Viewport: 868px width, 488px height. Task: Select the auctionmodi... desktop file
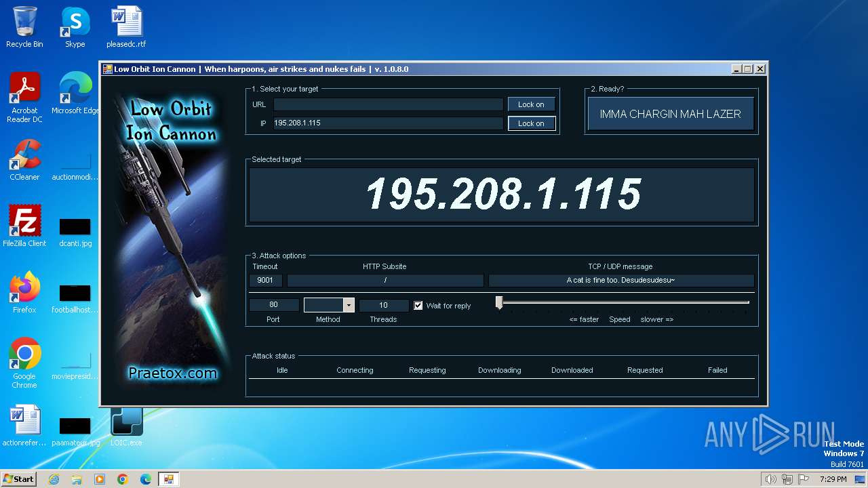pos(75,165)
